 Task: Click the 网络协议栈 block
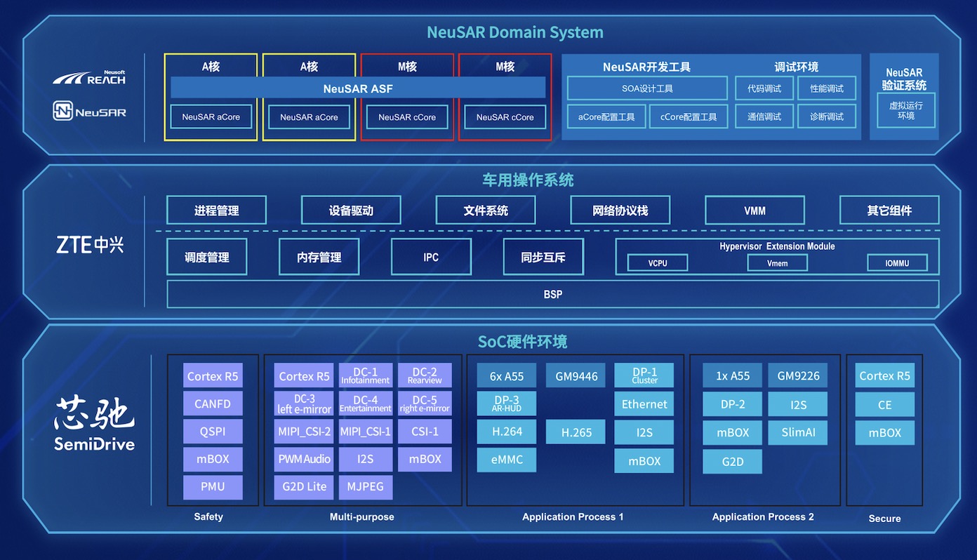620,211
